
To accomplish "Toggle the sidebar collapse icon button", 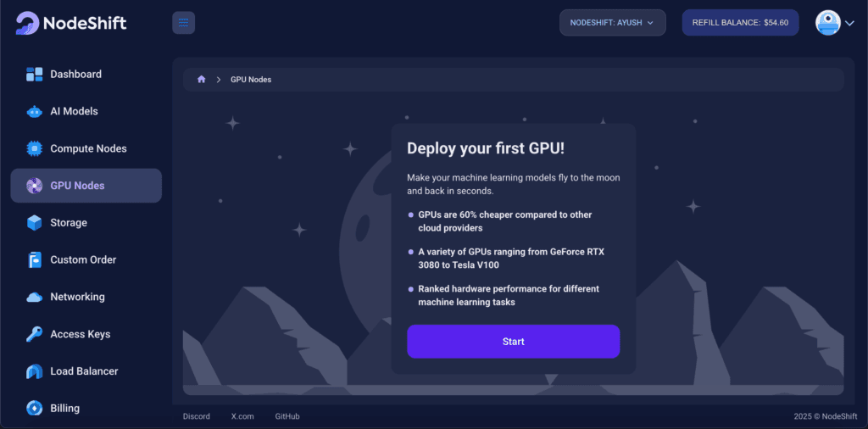I will pyautogui.click(x=184, y=23).
